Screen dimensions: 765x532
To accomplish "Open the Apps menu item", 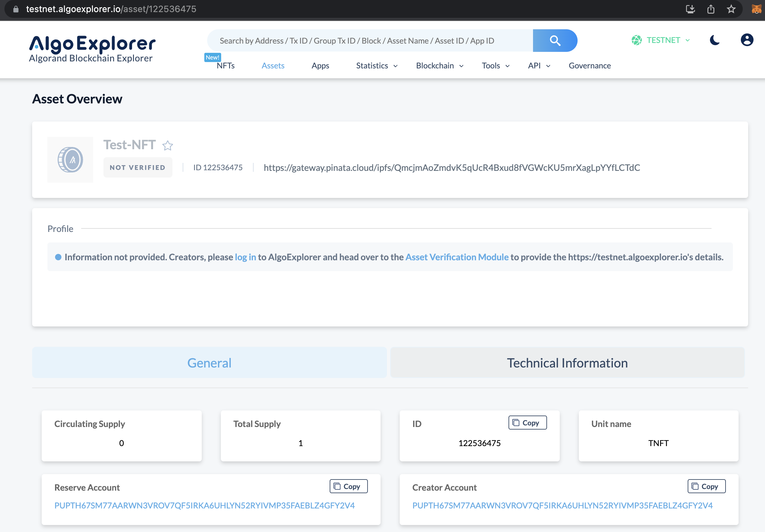I will click(320, 66).
